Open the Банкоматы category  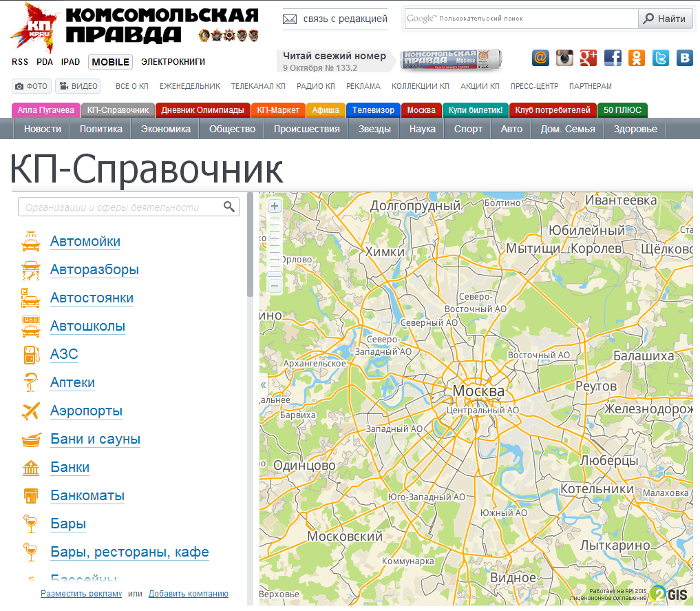[x=87, y=496]
